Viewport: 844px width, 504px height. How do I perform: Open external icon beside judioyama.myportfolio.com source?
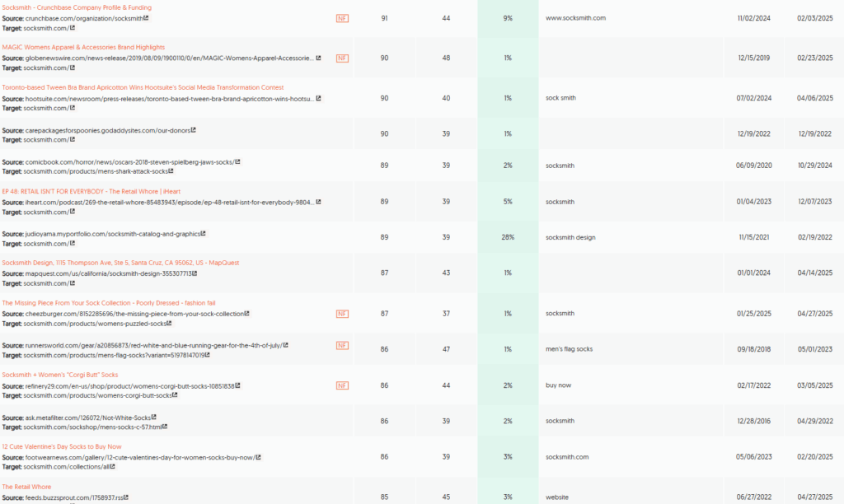(x=203, y=234)
